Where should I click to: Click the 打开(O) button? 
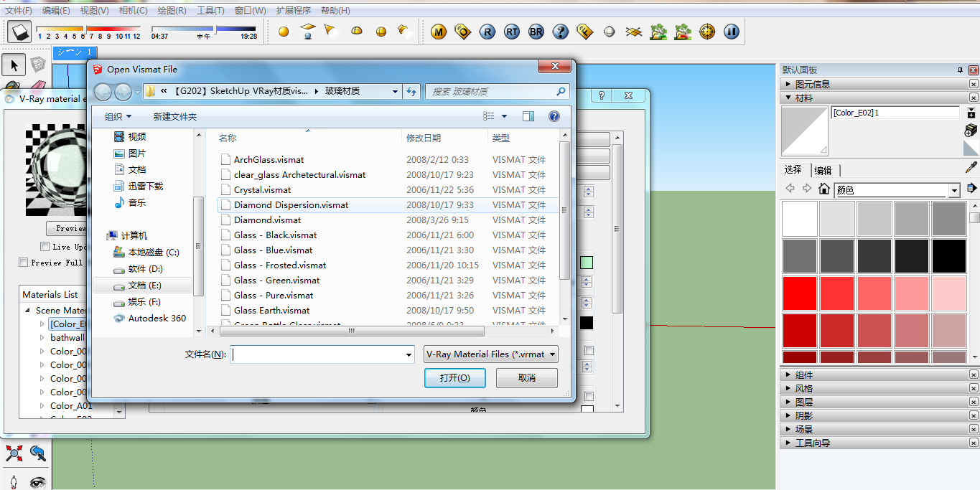tap(454, 377)
